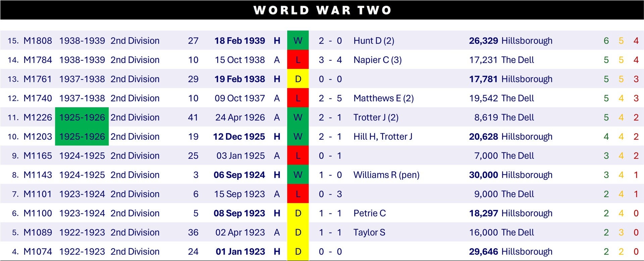Open match ID M1074
Screen dimensions: 644x261
[x=38, y=252]
